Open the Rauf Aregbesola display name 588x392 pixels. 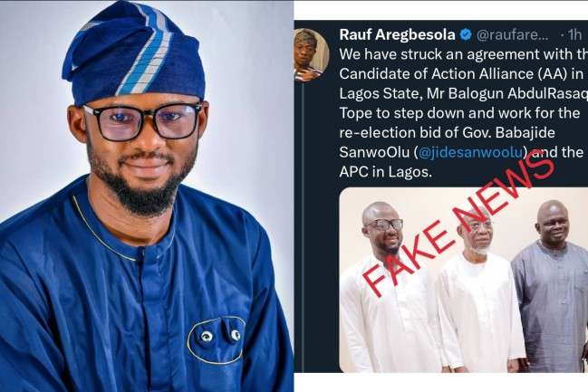tap(397, 34)
